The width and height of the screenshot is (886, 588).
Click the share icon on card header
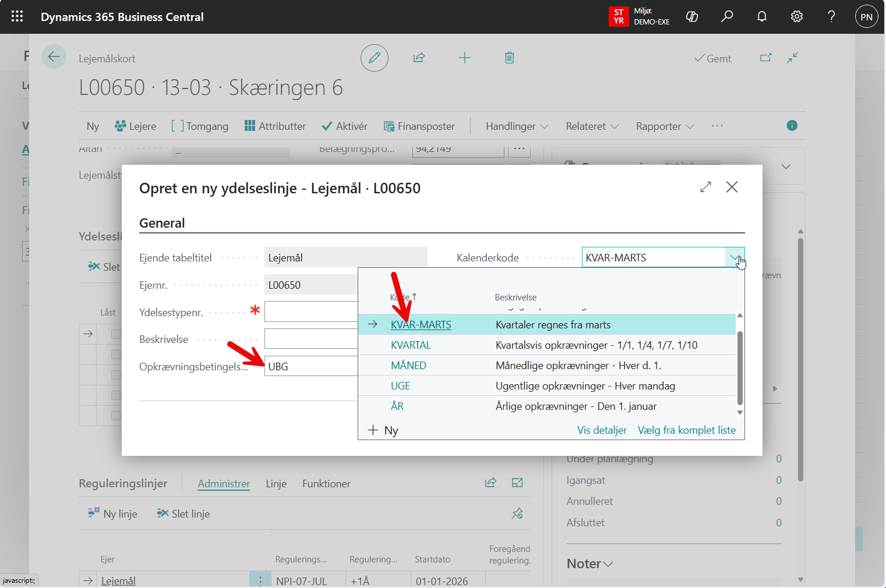[x=419, y=58]
